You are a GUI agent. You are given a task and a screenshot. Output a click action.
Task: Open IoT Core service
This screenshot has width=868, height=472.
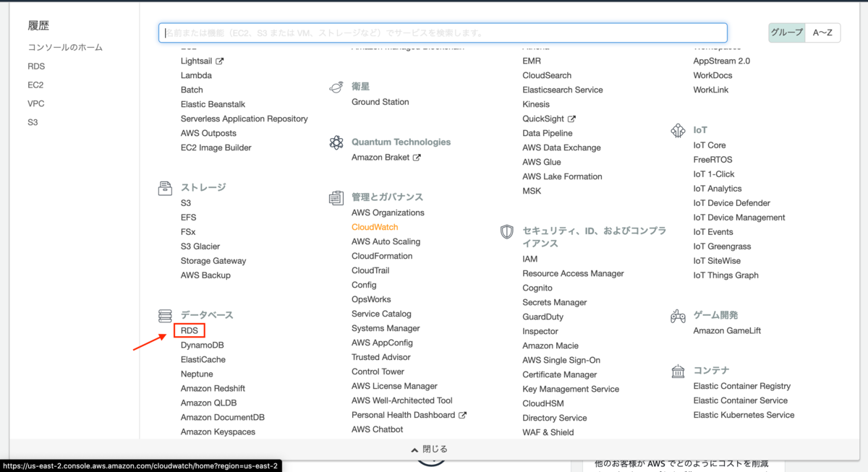[x=710, y=145]
